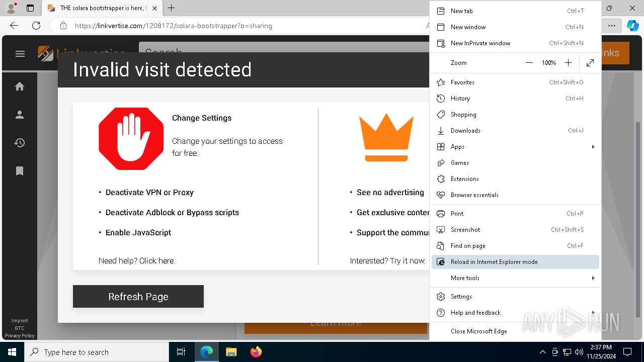Open Games from menu
Screen dimensions: 644x362
[515, 163]
